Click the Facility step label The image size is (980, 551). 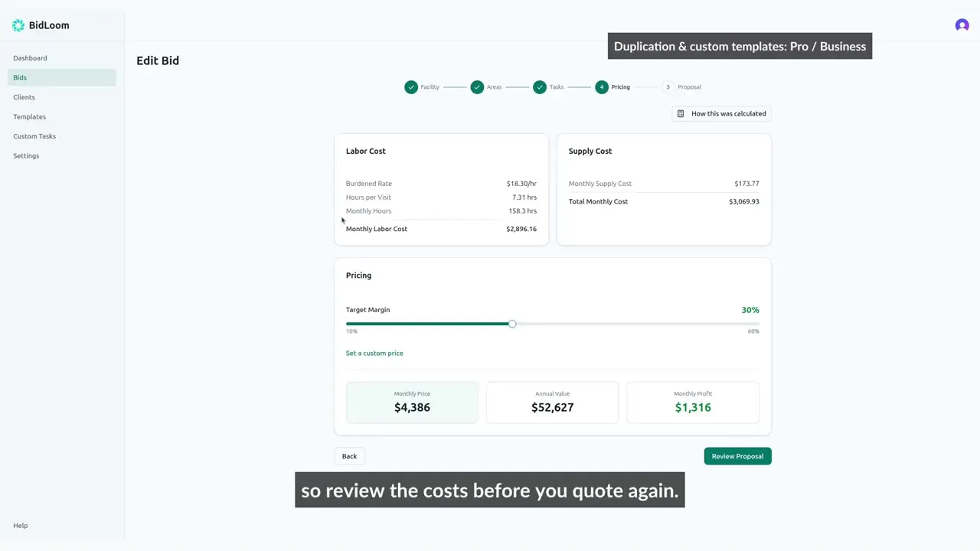tap(430, 87)
